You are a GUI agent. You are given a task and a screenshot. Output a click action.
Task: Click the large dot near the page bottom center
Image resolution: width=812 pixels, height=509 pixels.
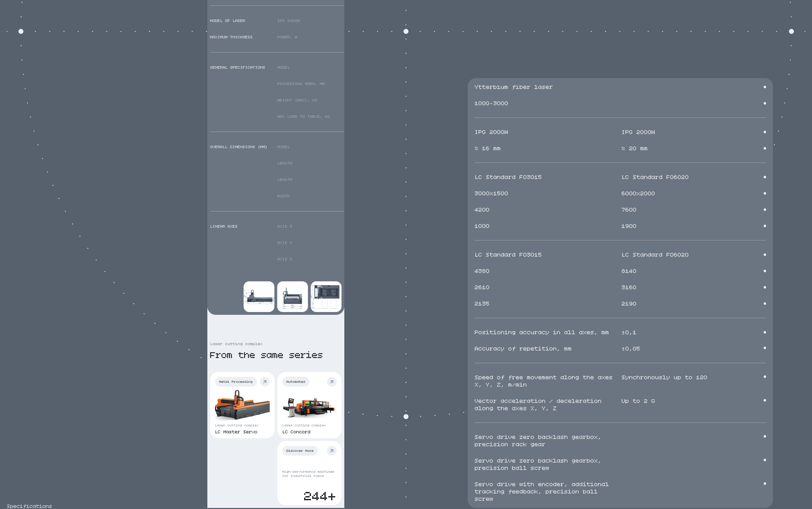point(406,417)
